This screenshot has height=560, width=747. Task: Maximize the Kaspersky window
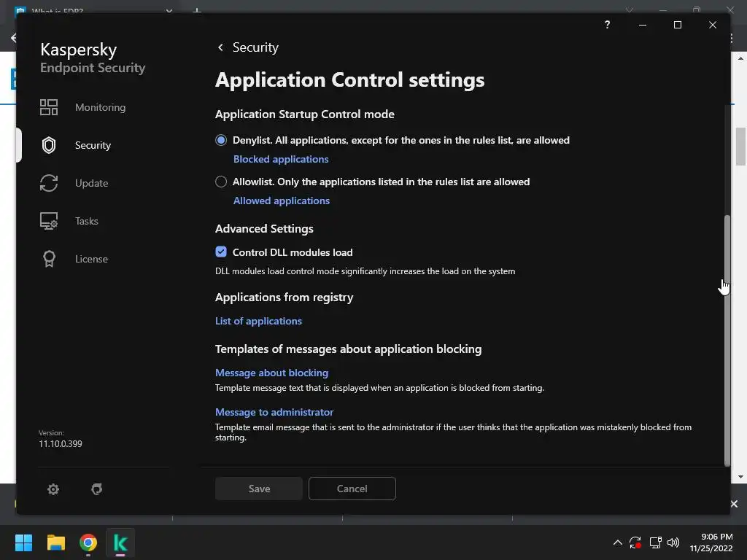click(678, 25)
